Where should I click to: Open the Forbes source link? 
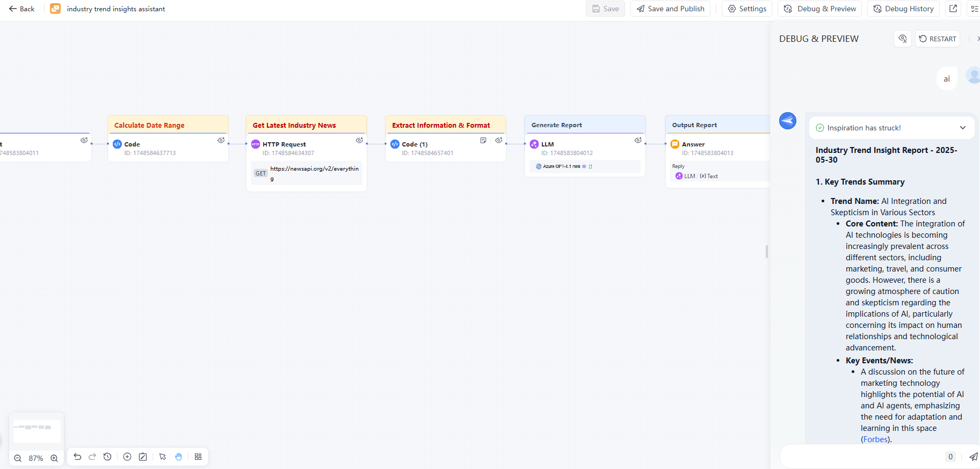tap(875, 439)
